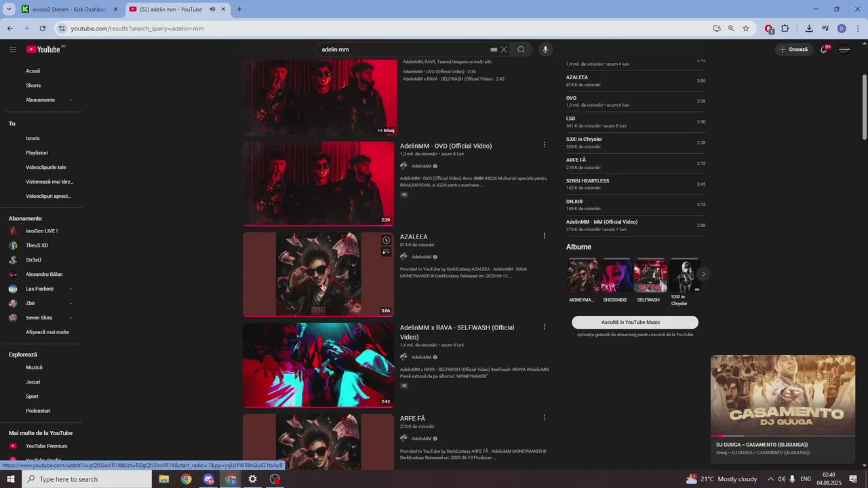Click Ascultă în YouTube Music button
The width and height of the screenshot is (868, 488).
click(635, 323)
